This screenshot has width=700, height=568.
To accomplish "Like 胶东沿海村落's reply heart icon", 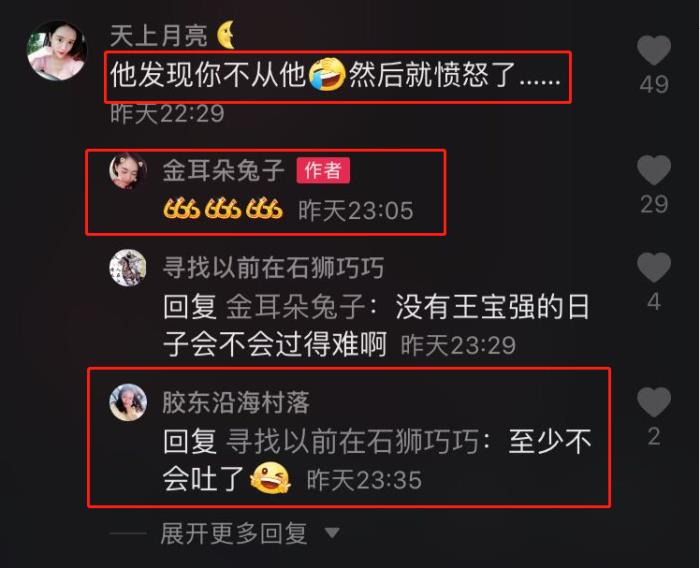I will (654, 402).
